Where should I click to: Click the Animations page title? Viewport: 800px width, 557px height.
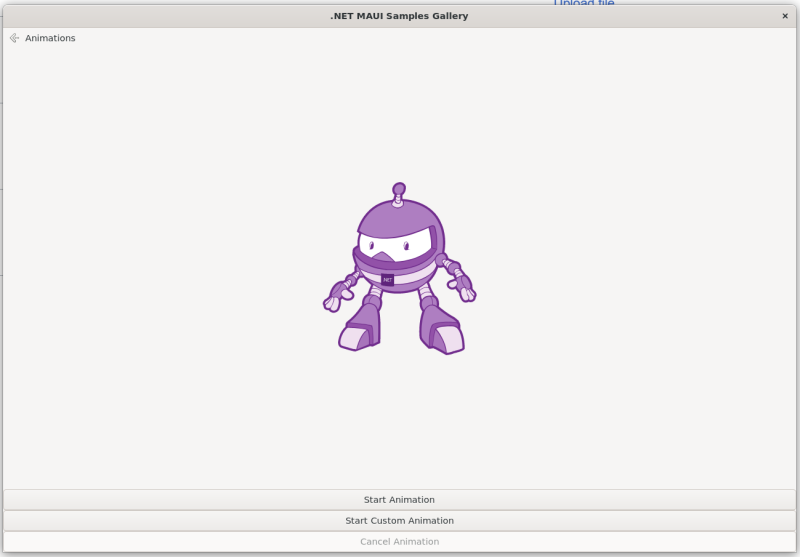coord(50,38)
